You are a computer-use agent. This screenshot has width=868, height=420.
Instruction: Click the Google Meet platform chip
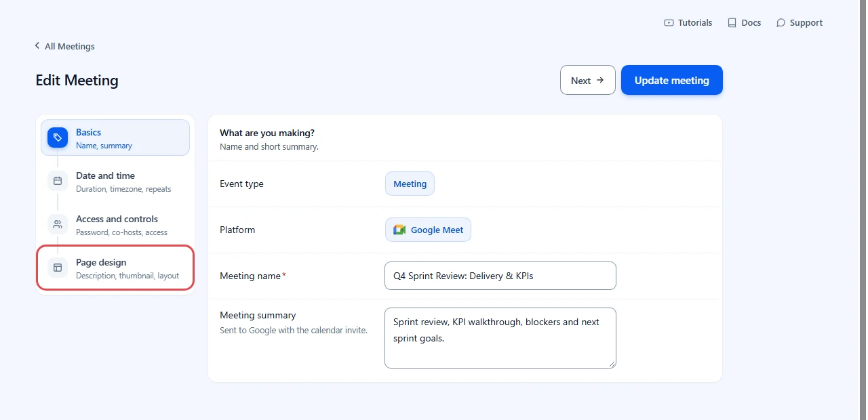428,230
